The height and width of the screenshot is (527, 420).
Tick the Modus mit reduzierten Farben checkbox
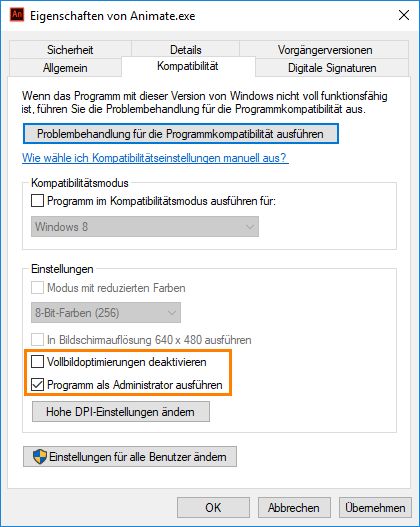[37, 288]
